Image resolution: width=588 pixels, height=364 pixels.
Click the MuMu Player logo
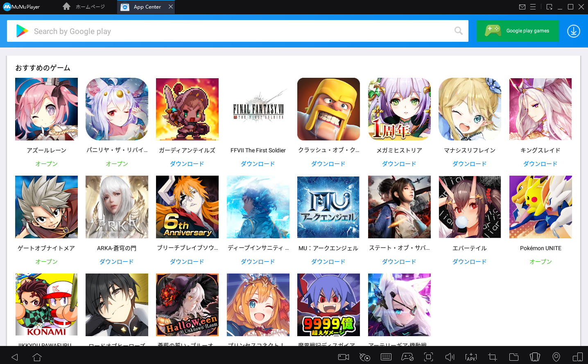click(x=21, y=7)
